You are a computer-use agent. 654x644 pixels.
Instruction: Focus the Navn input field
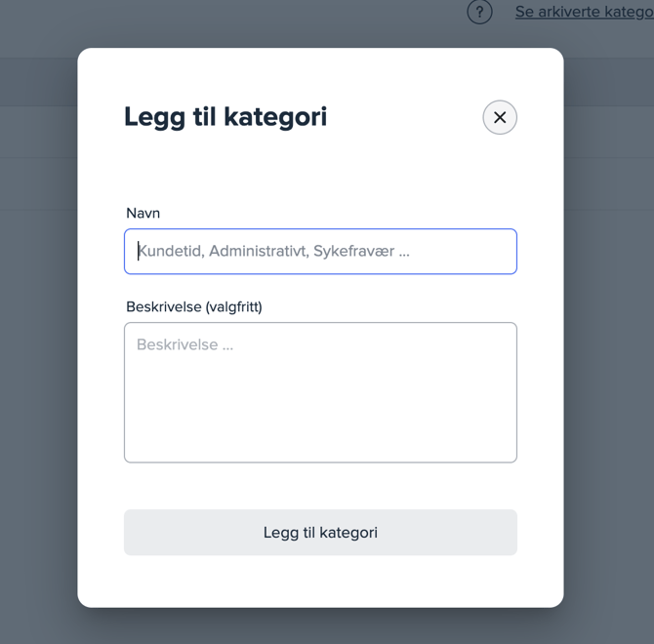(x=320, y=252)
